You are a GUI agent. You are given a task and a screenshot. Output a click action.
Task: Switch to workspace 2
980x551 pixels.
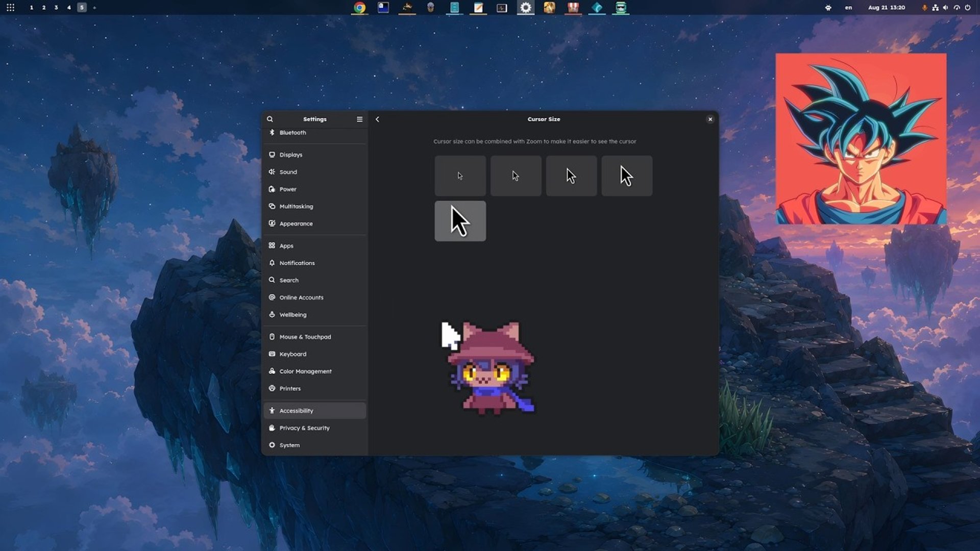tap(44, 8)
